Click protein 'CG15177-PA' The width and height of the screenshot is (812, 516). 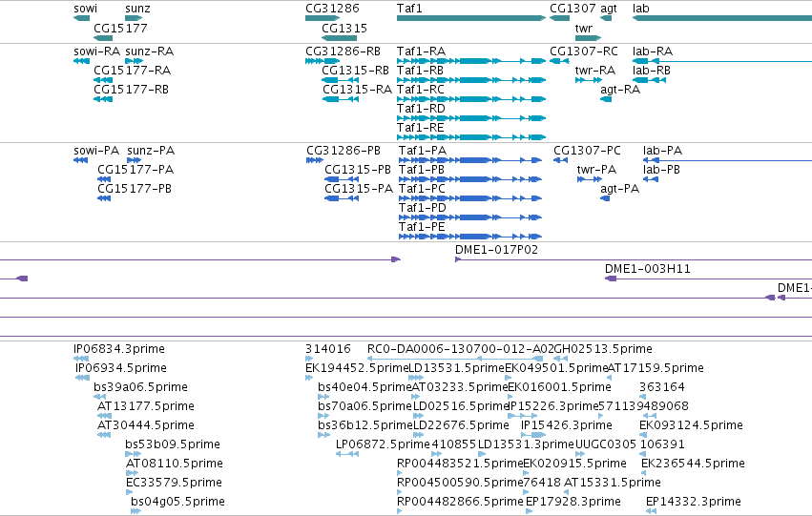pos(135,170)
